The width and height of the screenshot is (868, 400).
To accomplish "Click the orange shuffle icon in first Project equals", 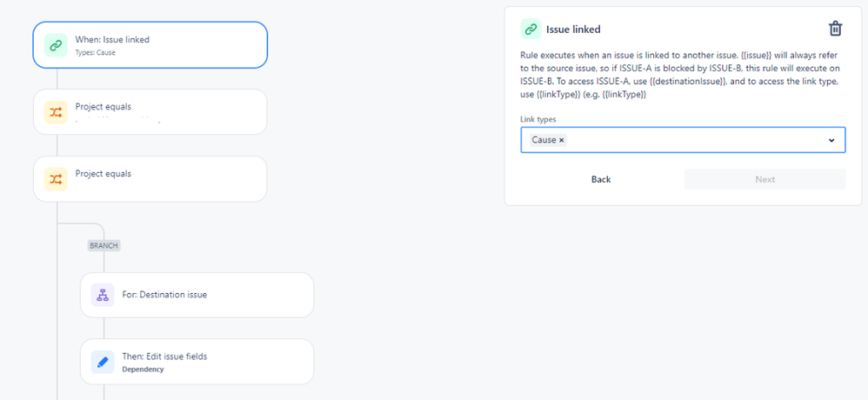I will (x=56, y=112).
